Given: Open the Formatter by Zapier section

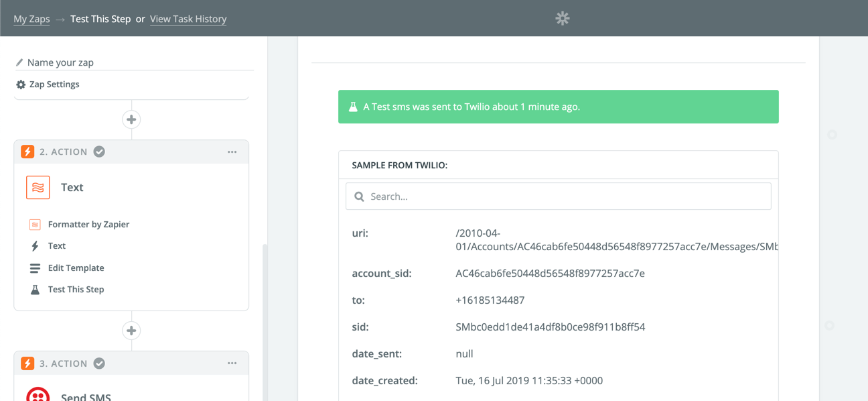Looking at the screenshot, I should coord(89,225).
